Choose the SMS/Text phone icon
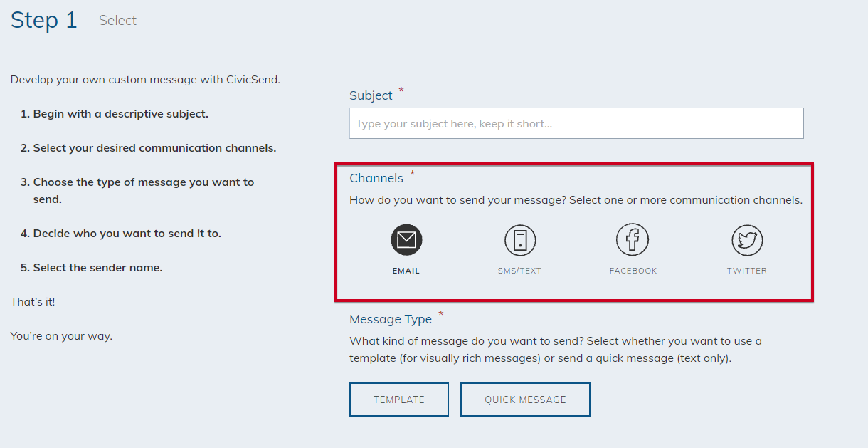 [x=520, y=240]
